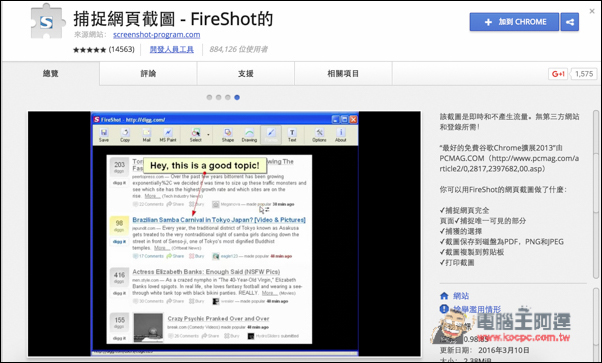Click the About icon in FireShot toolbar
Screen dimensions: 602x363
[x=341, y=135]
